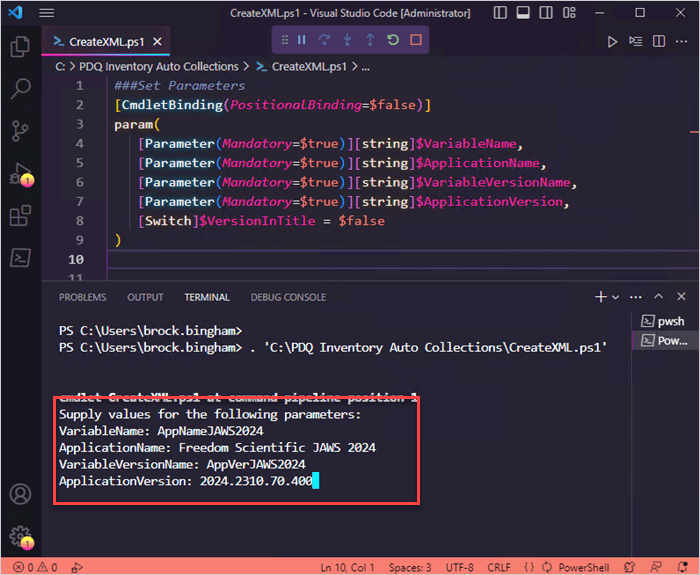Viewport: 700px width, 575px height.
Task: Open errors and warnings status item
Action: tap(35, 567)
